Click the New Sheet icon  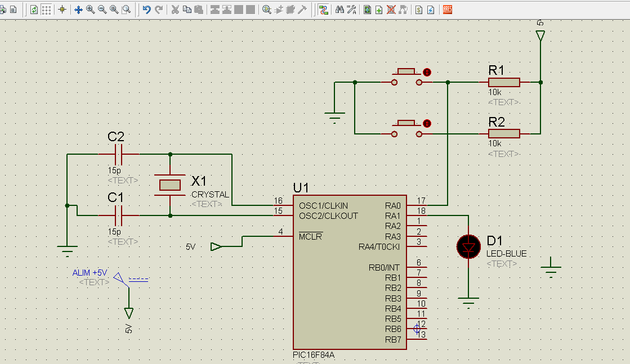point(379,10)
